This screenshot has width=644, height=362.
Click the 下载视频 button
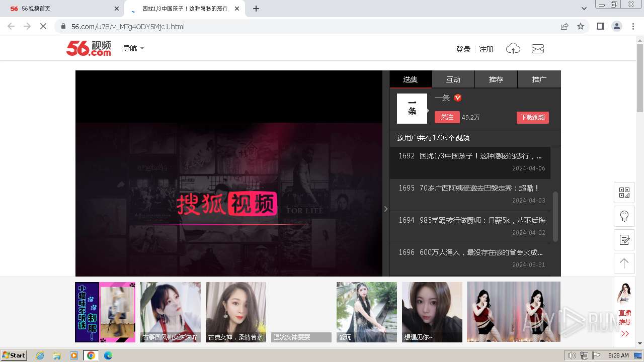click(x=533, y=117)
